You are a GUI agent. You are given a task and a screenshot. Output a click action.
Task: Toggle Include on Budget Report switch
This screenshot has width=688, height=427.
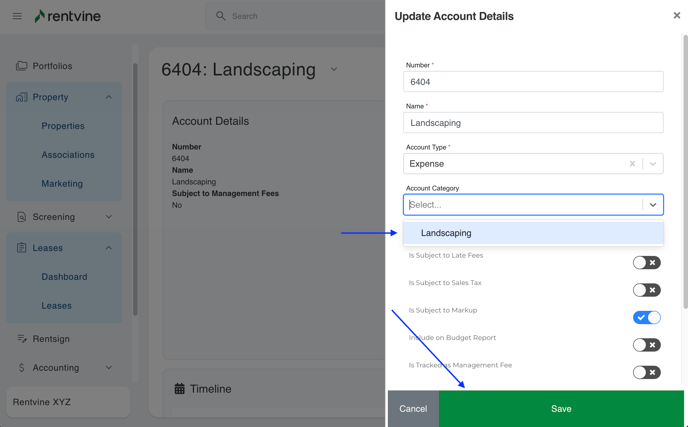(646, 345)
